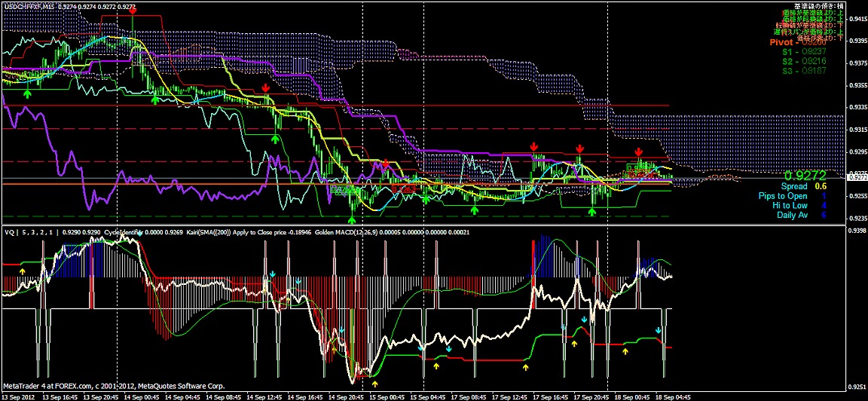The image size is (868, 401).
Task: Click the VQ | 5,3,2,1 indicator label
Action: tap(30, 232)
